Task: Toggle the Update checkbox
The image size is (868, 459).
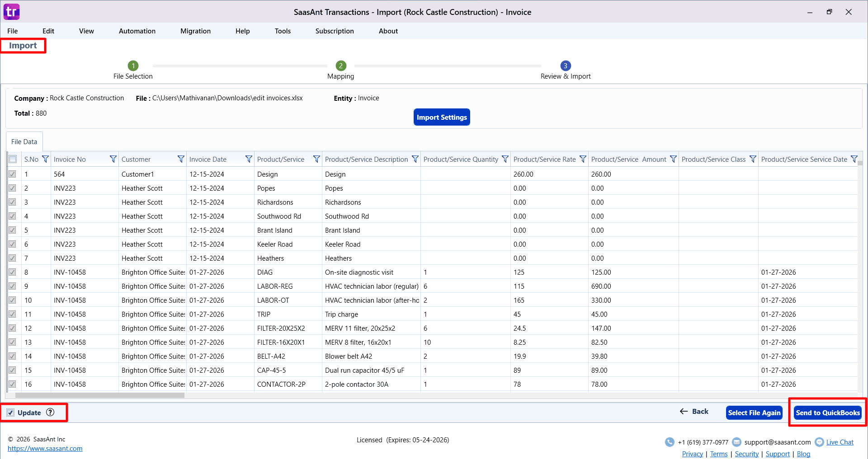Action: pyautogui.click(x=10, y=412)
